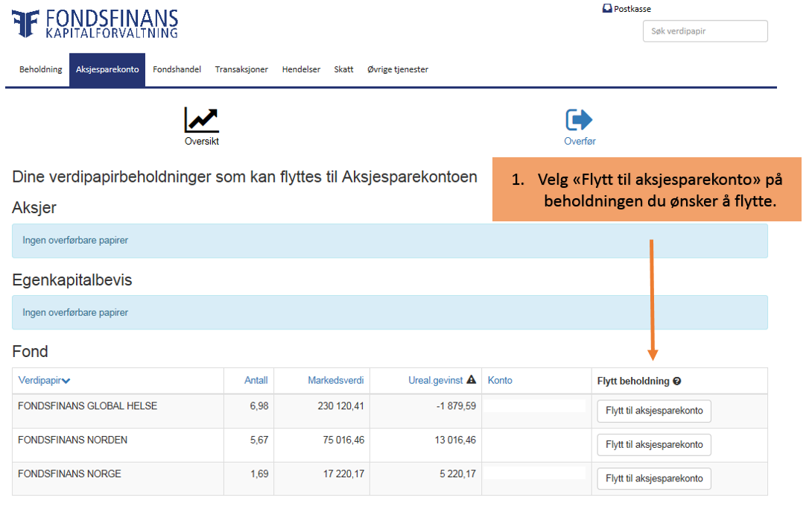
Task: Select the FONDSFINANS GLOBAL HELSE fund name
Action: (87, 405)
